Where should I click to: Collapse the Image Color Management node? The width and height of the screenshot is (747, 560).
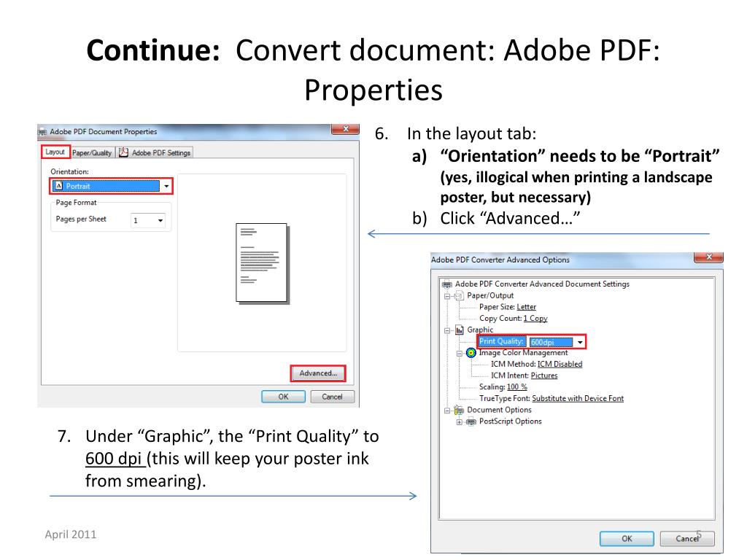(x=459, y=354)
